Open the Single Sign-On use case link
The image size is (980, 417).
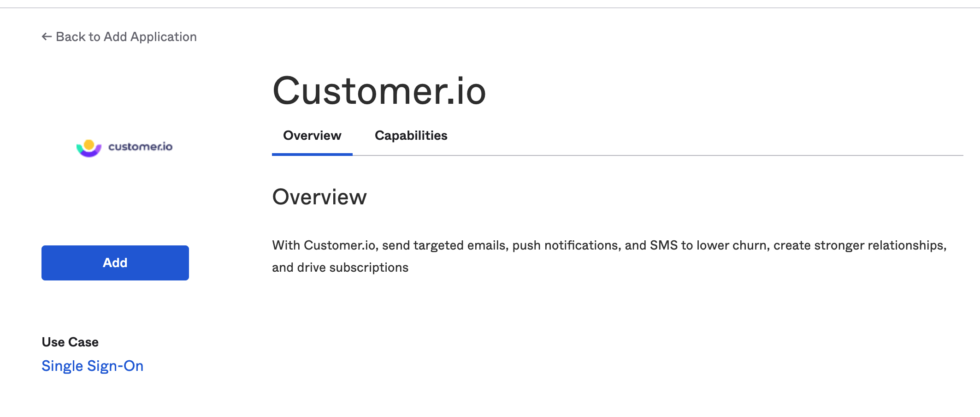click(x=92, y=365)
